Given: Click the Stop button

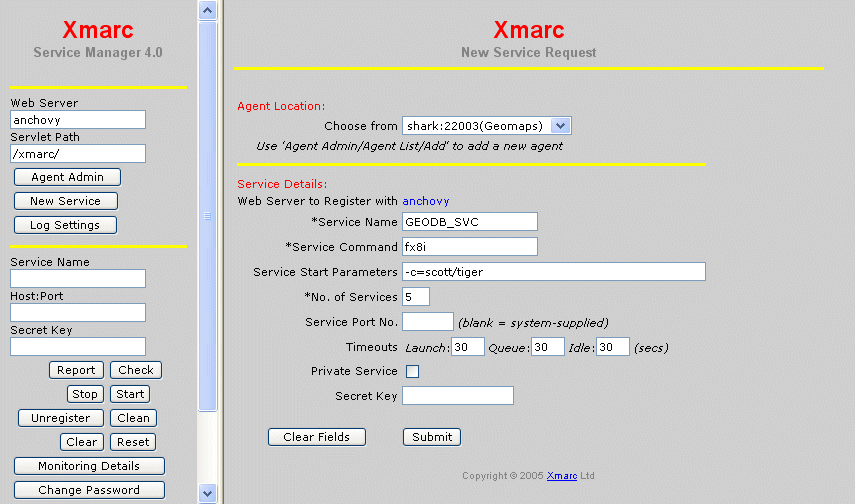Looking at the screenshot, I should click(x=85, y=394).
